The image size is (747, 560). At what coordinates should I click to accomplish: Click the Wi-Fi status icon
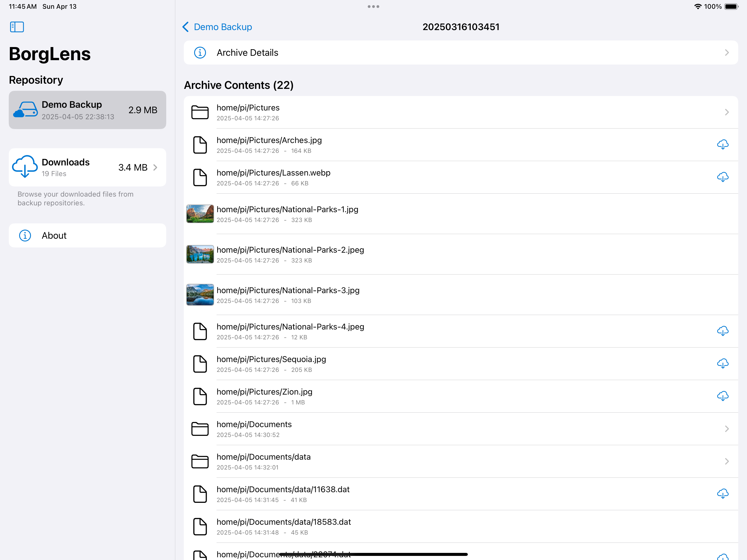point(698,6)
